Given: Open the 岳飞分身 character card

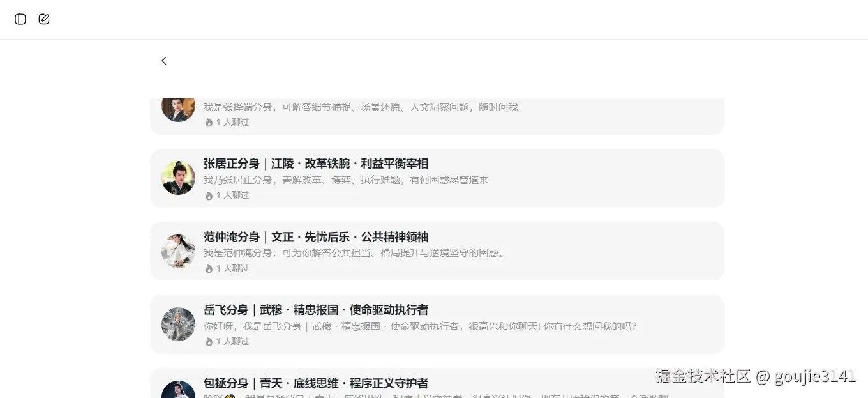Looking at the screenshot, I should click(437, 324).
